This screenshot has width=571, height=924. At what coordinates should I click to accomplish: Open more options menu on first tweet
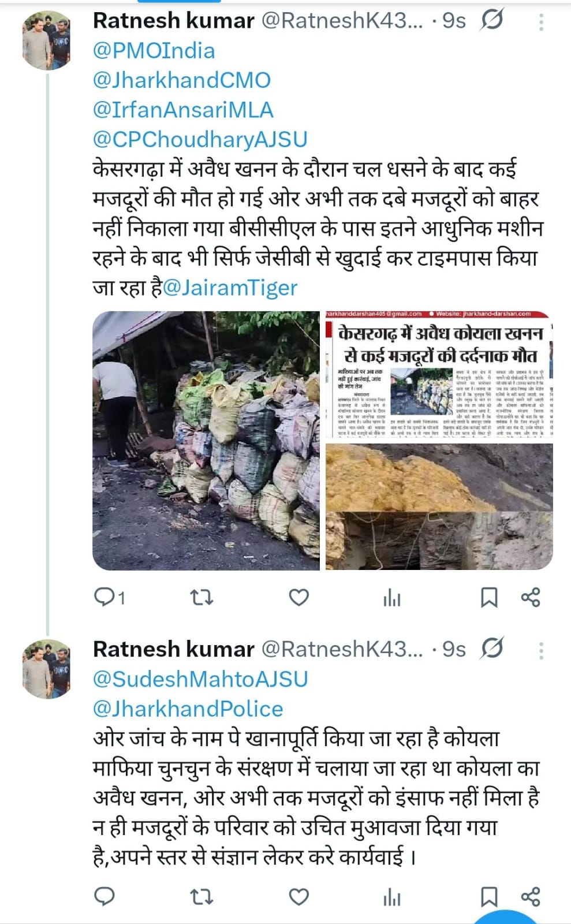point(541,22)
